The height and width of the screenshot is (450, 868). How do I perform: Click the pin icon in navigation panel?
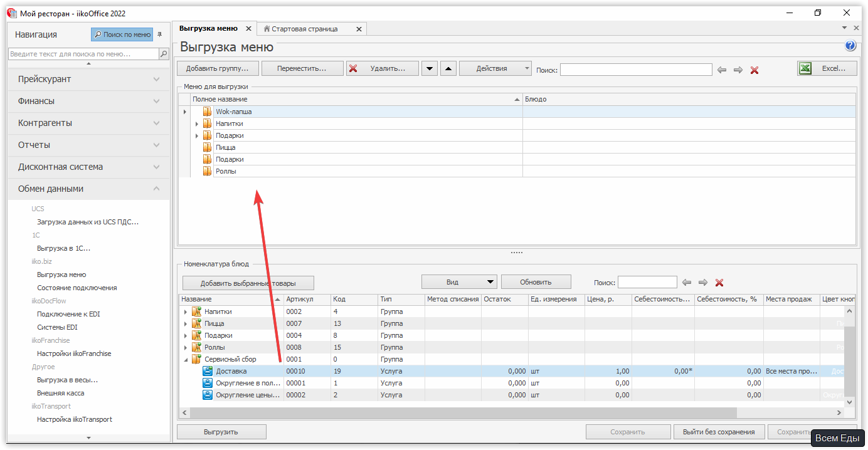pyautogui.click(x=159, y=34)
